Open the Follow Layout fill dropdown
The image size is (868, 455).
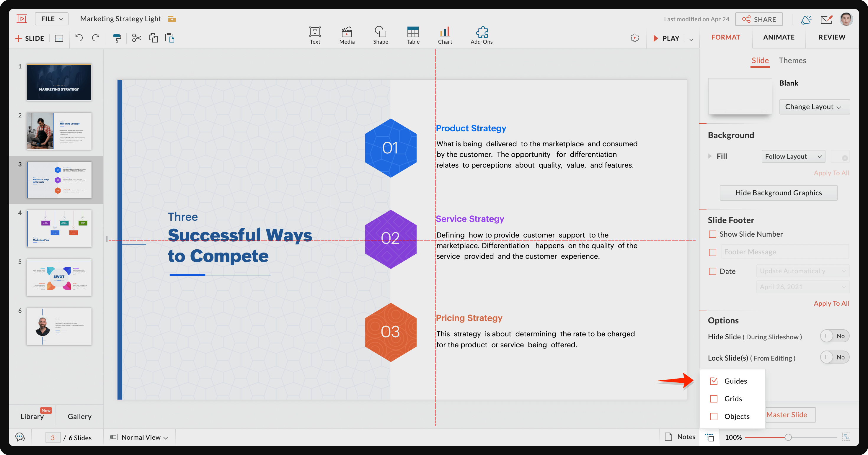[793, 156]
